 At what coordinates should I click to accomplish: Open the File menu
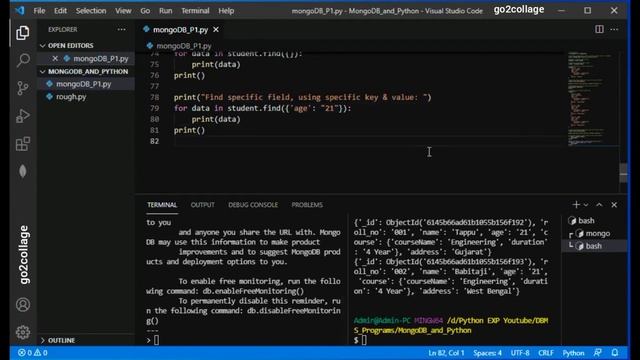pos(39,11)
